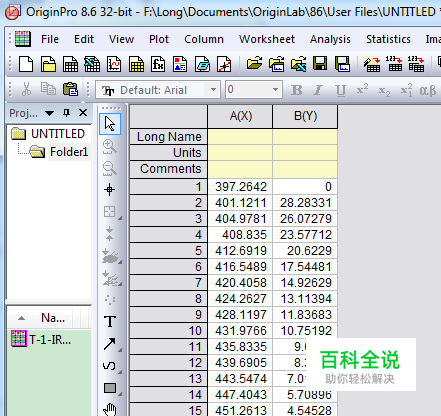Viewport: 441px width, 416px height.
Task: Toggle bold text formatting
Action: [x=297, y=90]
